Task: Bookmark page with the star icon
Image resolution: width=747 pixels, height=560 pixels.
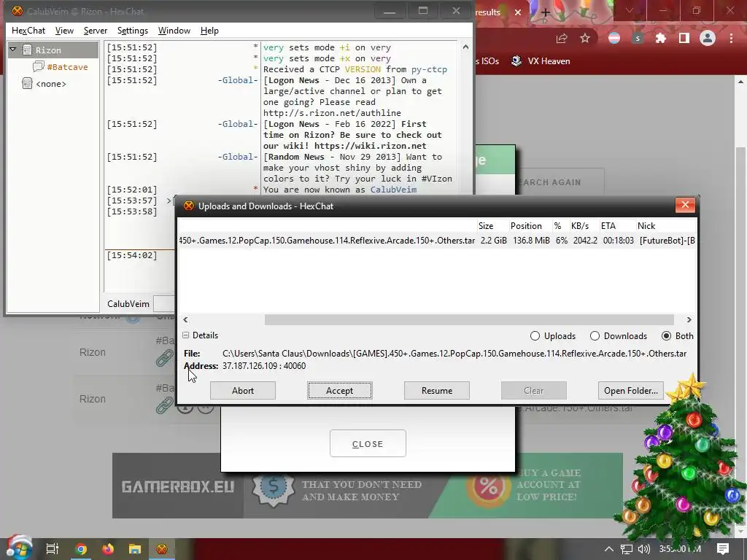Action: (585, 39)
